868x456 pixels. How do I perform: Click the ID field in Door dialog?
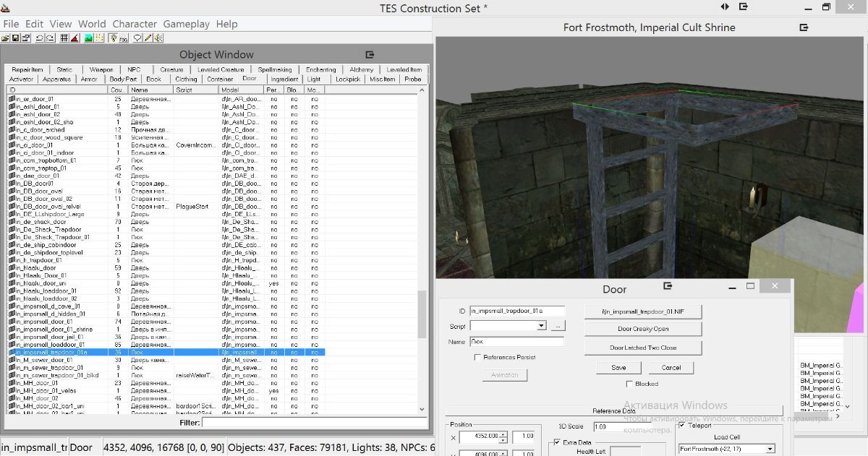(517, 311)
